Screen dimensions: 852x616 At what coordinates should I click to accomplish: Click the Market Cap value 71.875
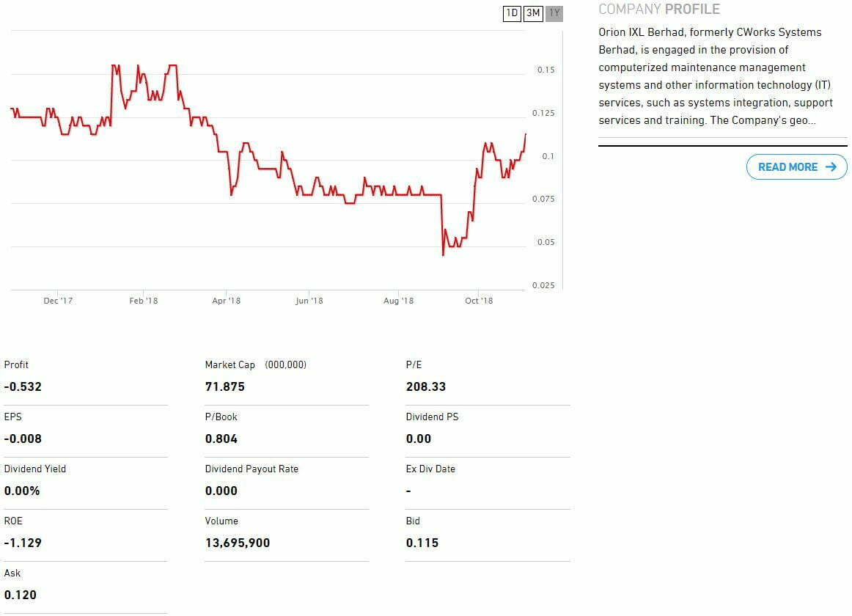[225, 386]
